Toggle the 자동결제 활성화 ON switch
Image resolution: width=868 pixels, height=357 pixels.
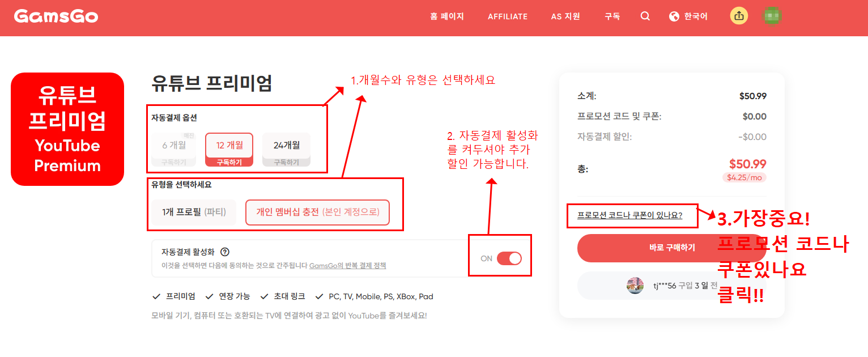[509, 258]
